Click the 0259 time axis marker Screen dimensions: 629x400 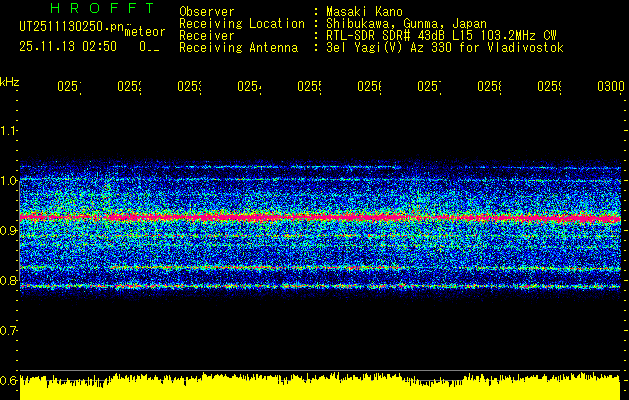click(x=550, y=86)
